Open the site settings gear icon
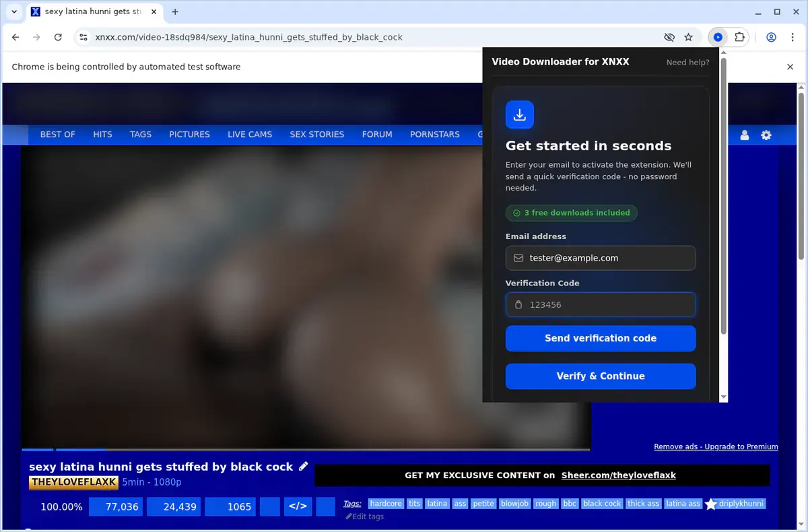This screenshot has width=808, height=532. pyautogui.click(x=766, y=135)
